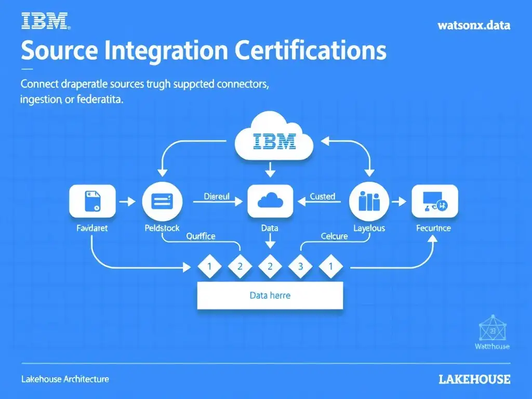The image size is (532, 399).
Task: Click the watsonx.data label
Action: click(x=474, y=25)
